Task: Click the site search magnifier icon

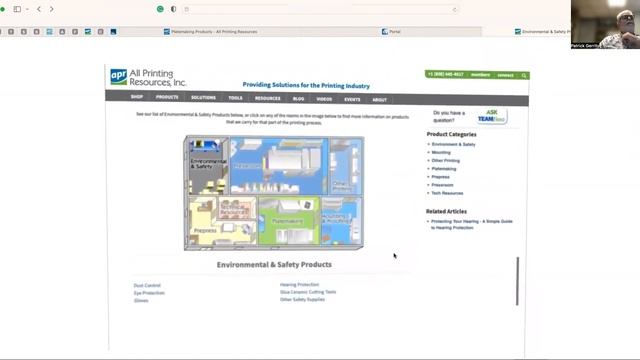Action: (524, 76)
